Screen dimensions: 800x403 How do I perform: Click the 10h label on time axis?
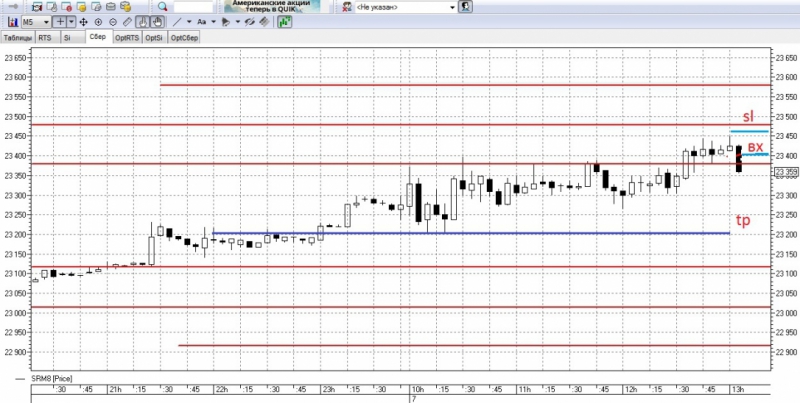[x=416, y=390]
